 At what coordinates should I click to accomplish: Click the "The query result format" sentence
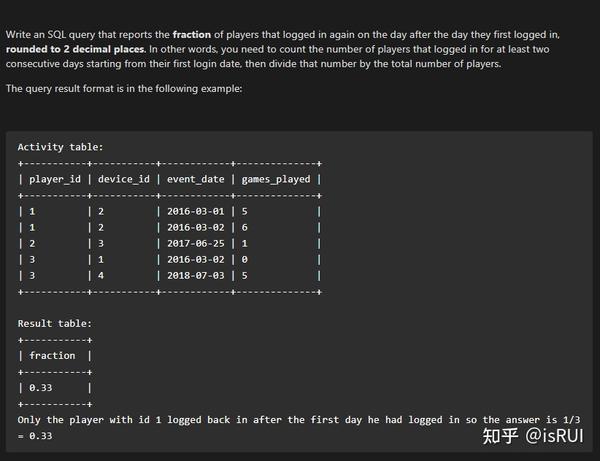(x=124, y=88)
